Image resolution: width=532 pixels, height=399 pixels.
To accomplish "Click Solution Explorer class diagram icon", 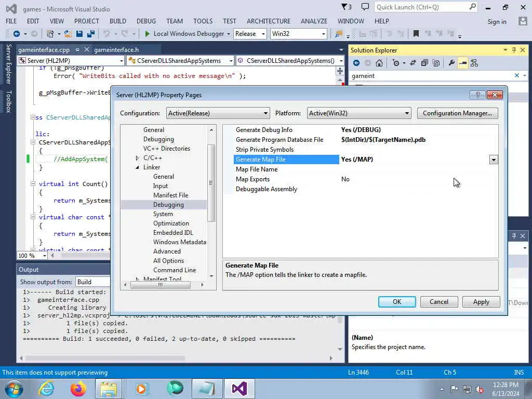I will pyautogui.click(x=474, y=63).
